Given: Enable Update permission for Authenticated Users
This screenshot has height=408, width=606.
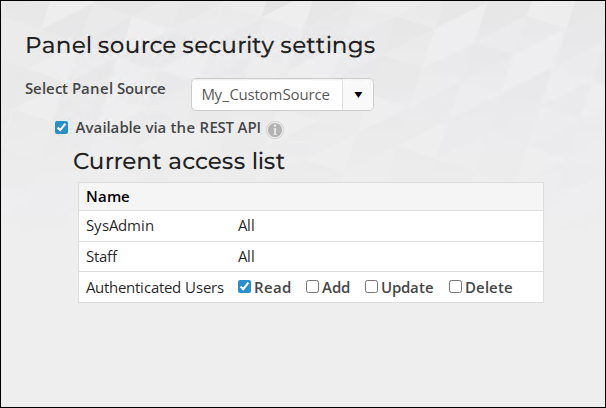Looking at the screenshot, I should click(371, 287).
